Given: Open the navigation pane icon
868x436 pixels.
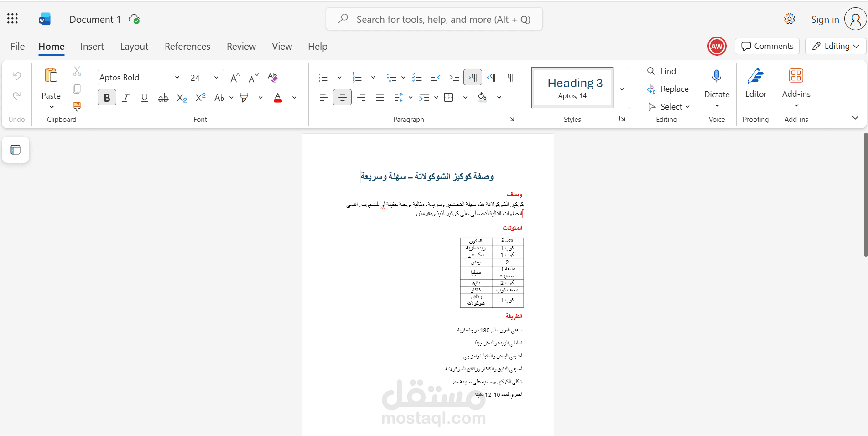Looking at the screenshot, I should (x=16, y=150).
